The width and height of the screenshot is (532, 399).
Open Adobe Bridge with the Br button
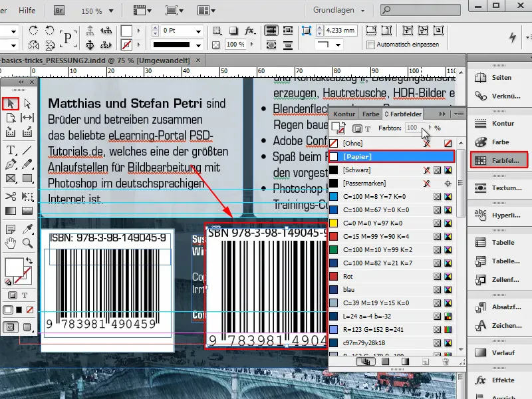[59, 11]
